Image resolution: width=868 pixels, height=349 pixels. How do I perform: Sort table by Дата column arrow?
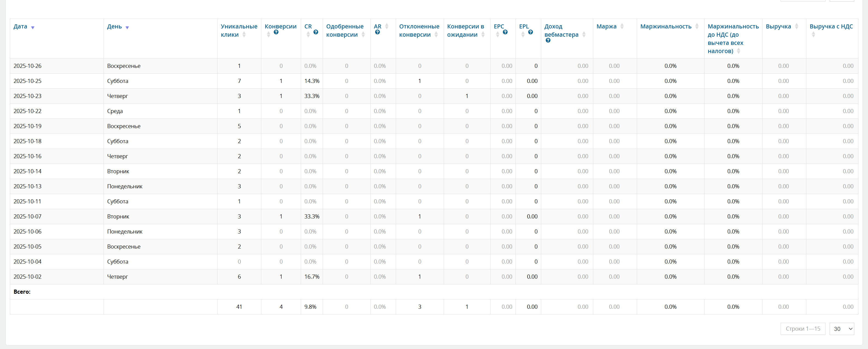coord(33,28)
